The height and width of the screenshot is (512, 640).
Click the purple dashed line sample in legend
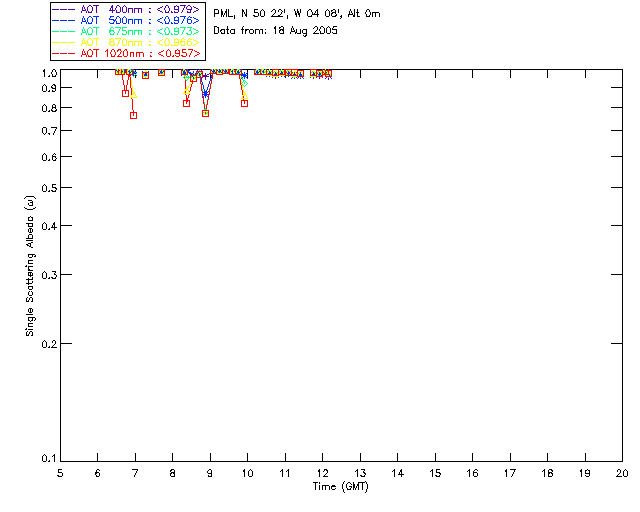point(64,9)
